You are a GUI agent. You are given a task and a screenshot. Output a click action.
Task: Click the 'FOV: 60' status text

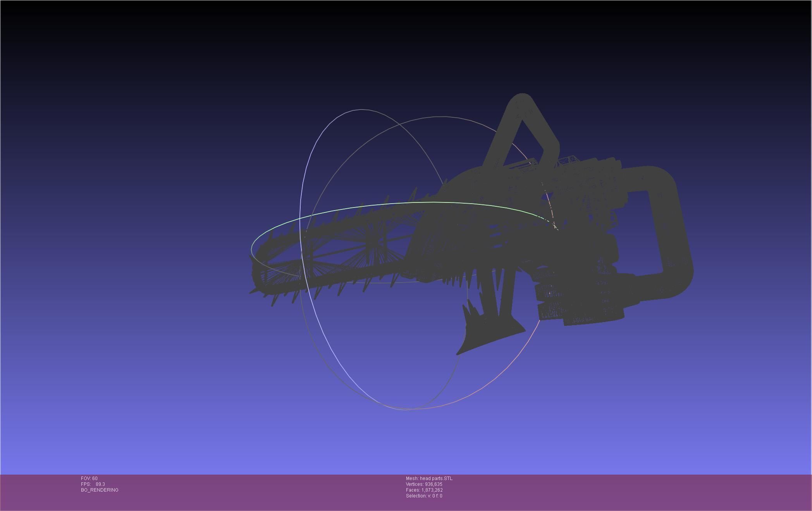pyautogui.click(x=89, y=478)
